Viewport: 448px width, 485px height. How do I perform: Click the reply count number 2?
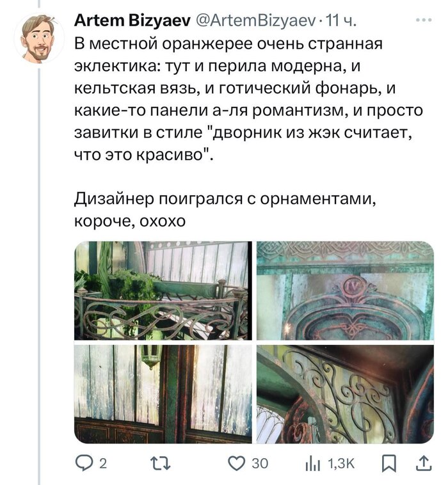click(103, 464)
